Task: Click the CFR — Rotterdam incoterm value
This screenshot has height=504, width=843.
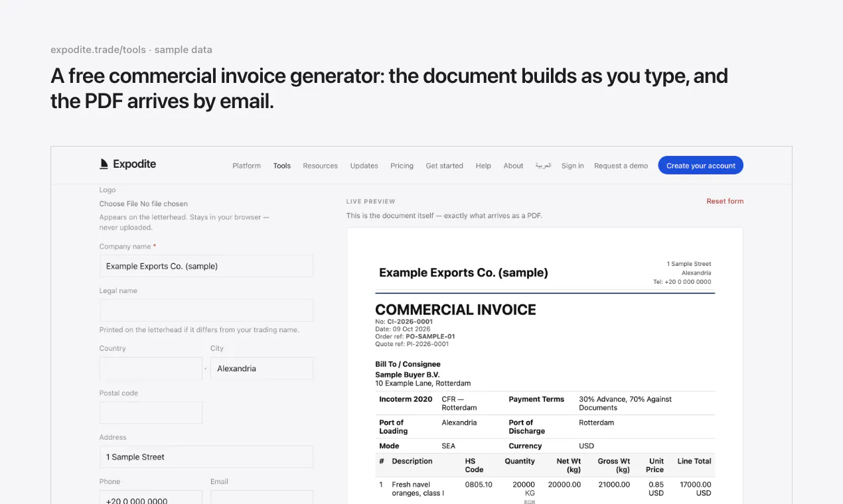Action: click(x=459, y=403)
